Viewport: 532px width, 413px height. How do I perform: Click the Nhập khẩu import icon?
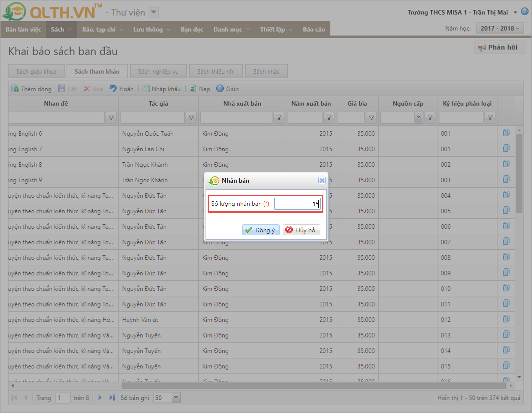tap(145, 89)
